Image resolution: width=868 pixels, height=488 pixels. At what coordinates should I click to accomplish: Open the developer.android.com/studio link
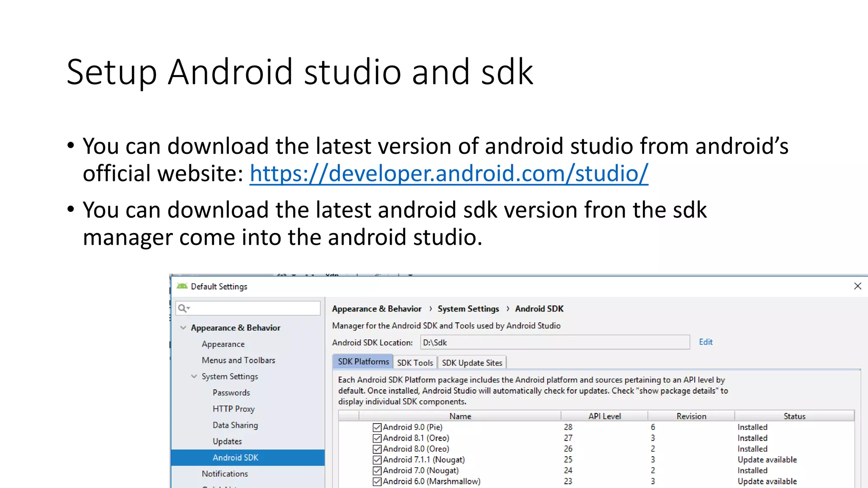[x=449, y=173]
